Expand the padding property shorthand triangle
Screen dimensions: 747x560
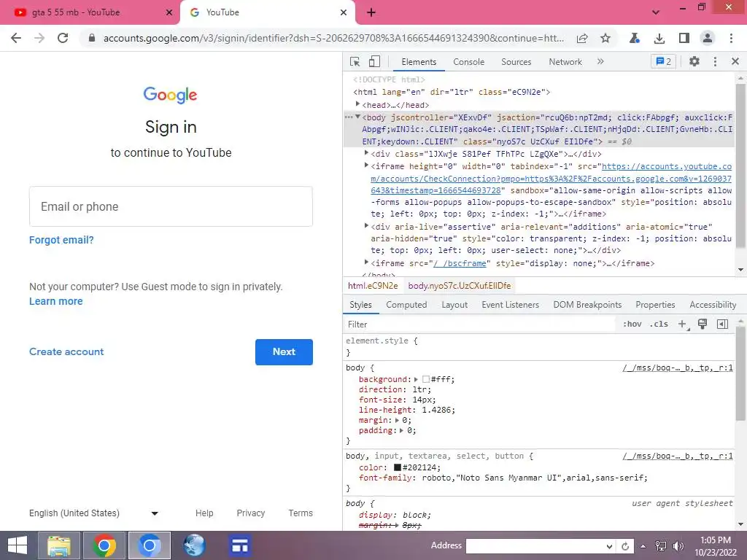[x=402, y=430]
